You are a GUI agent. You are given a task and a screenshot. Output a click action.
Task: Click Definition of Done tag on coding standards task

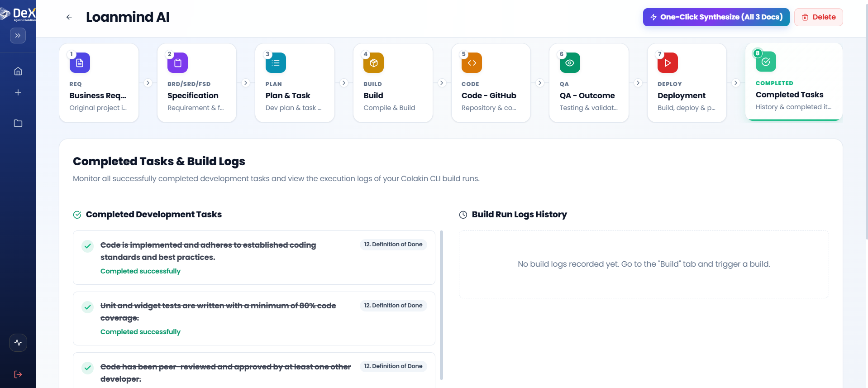(393, 244)
